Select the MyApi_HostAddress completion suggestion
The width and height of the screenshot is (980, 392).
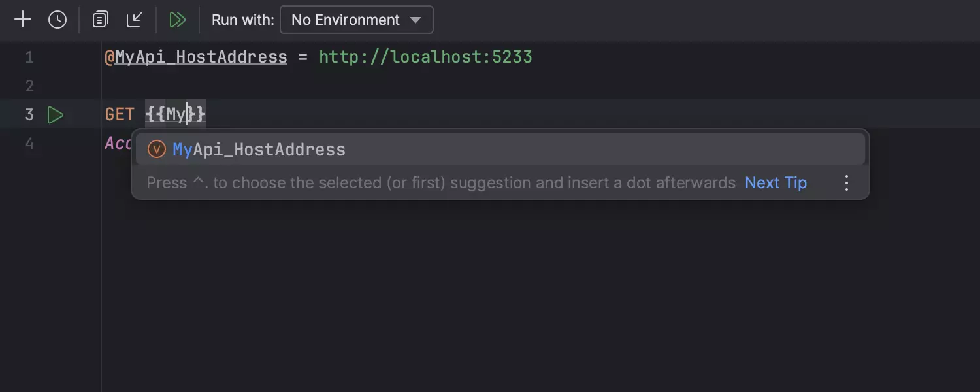click(259, 150)
